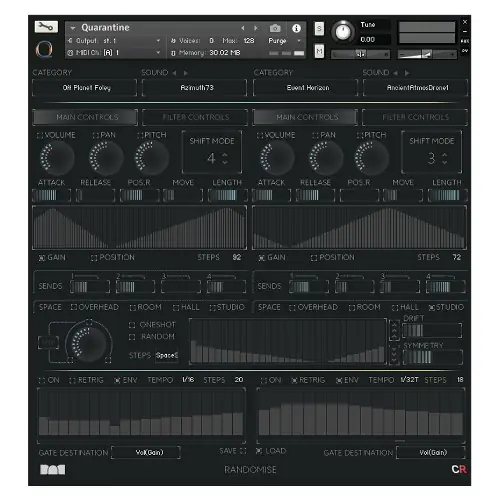Toggle the left gate sequencer ON checkbox
Viewport: 500px width, 500px height.
[x=42, y=381]
